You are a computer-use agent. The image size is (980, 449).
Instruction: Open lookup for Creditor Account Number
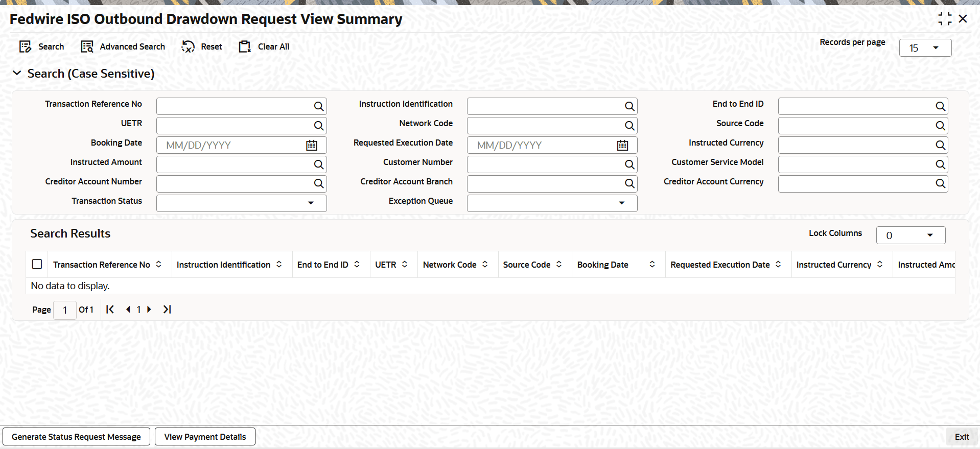318,184
